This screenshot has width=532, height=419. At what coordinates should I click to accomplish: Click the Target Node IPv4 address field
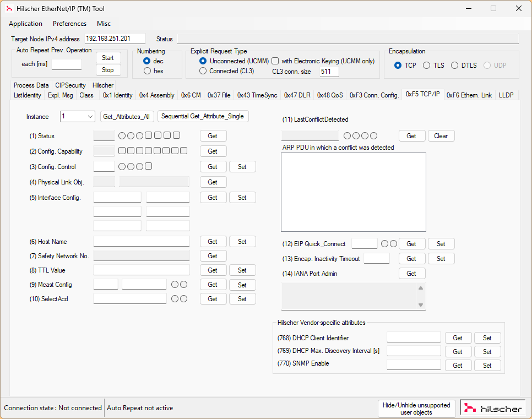pyautogui.click(x=115, y=39)
